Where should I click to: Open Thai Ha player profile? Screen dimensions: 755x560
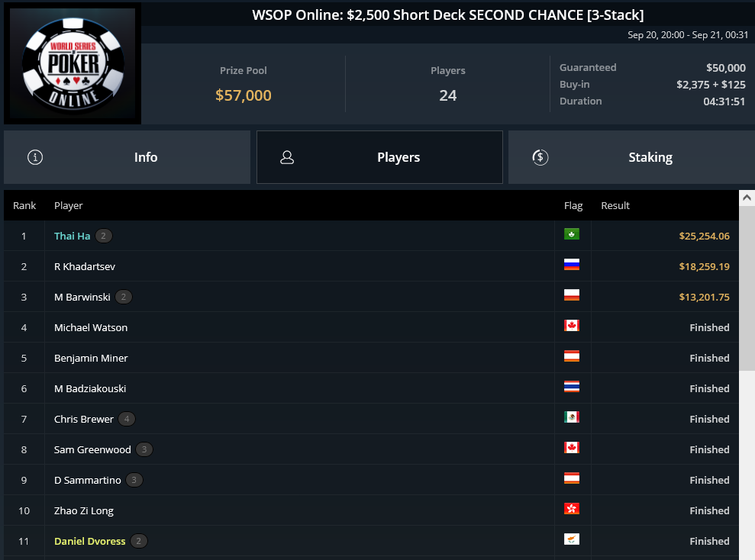tap(73, 237)
